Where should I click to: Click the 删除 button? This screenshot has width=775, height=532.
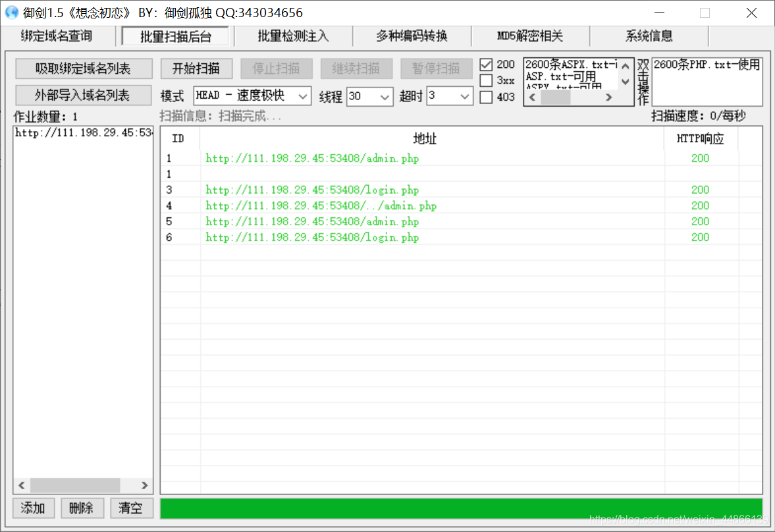point(82,508)
